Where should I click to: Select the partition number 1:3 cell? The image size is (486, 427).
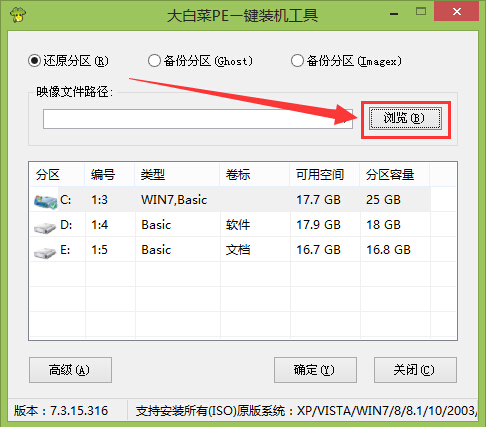pyautogui.click(x=99, y=200)
